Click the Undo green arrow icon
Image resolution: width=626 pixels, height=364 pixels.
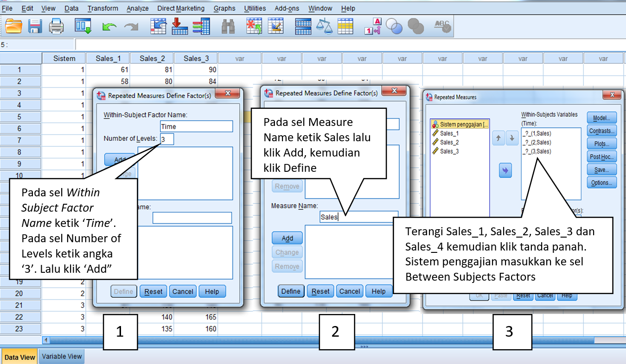click(109, 27)
